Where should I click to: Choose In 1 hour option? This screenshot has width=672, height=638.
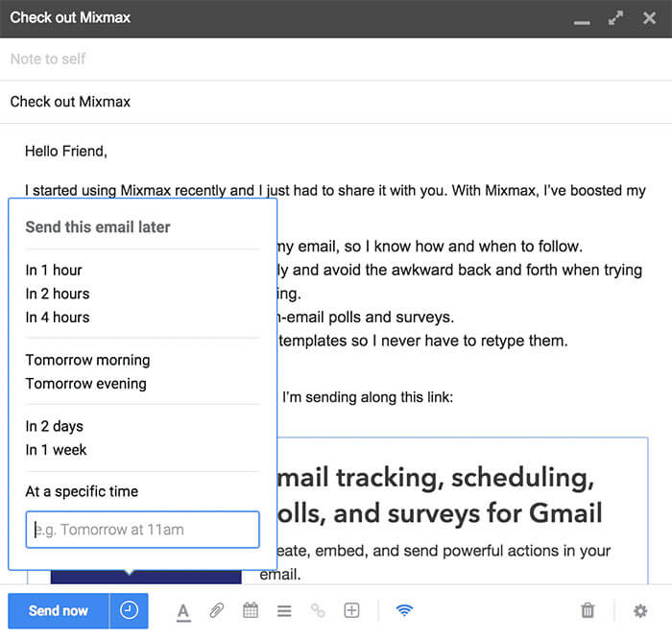(x=54, y=271)
